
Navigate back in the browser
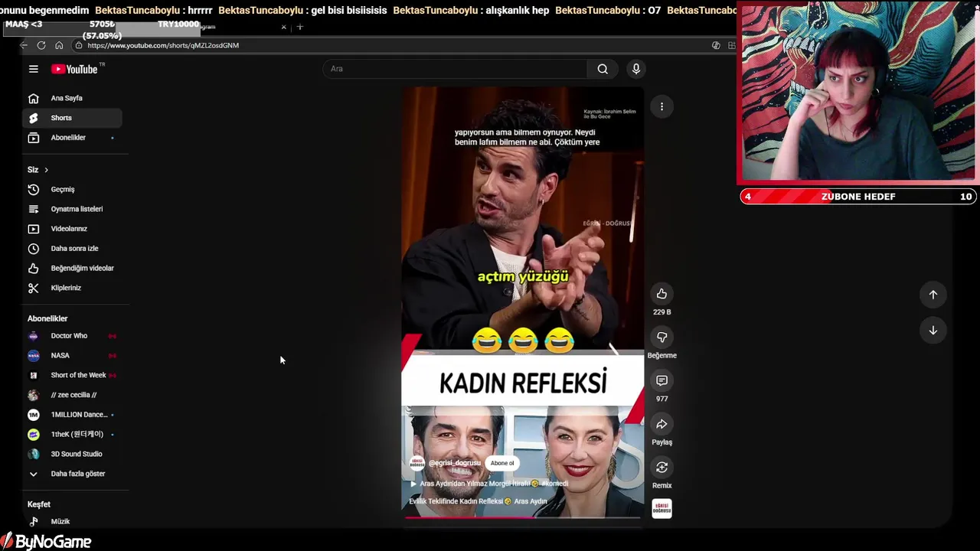point(24,45)
